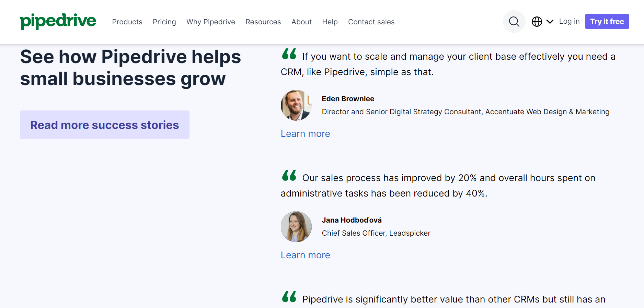644x308 pixels.
Task: Open the Products menu
Action: (127, 22)
